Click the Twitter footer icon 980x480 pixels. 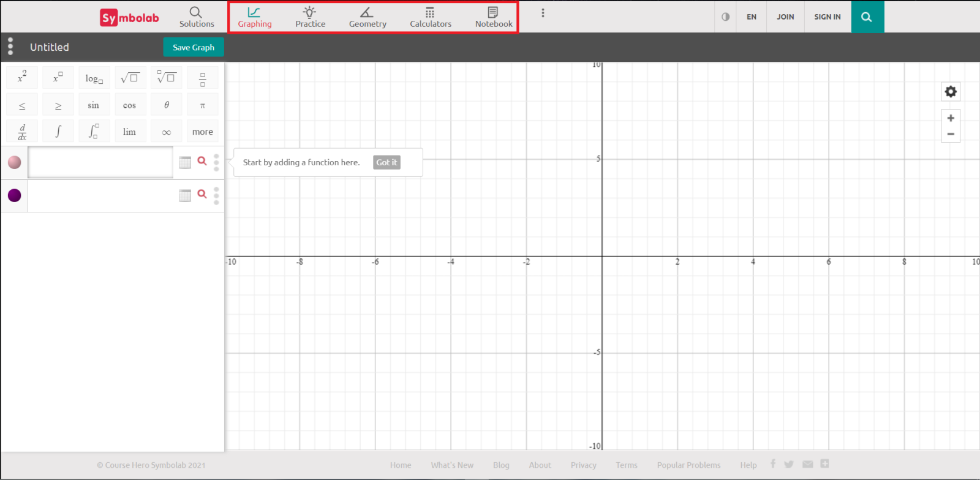789,464
